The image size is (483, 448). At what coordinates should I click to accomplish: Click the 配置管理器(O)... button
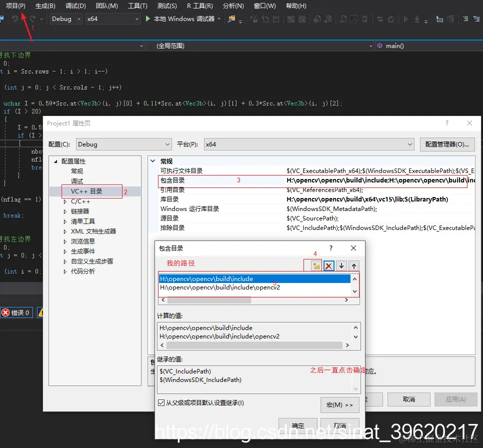click(447, 144)
